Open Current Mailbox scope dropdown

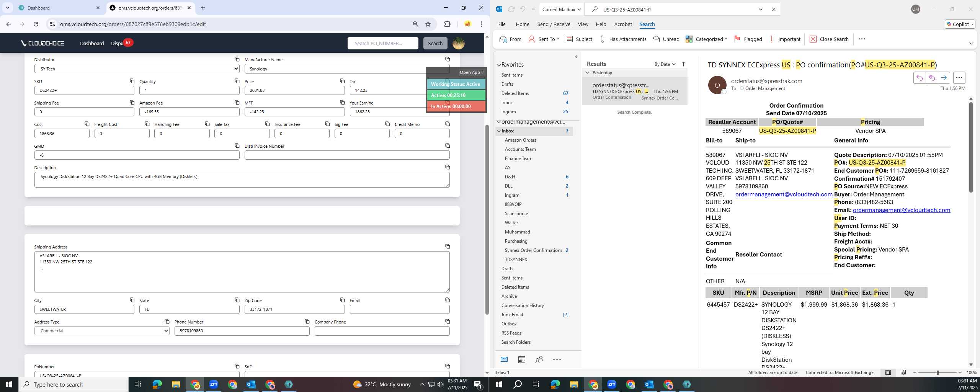562,10
